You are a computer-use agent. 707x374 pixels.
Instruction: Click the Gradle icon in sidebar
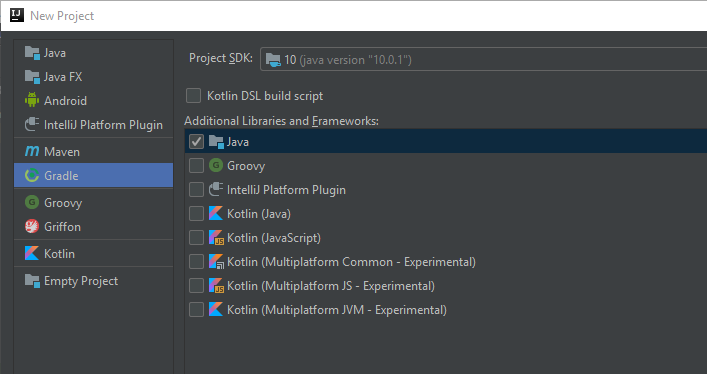pos(32,175)
